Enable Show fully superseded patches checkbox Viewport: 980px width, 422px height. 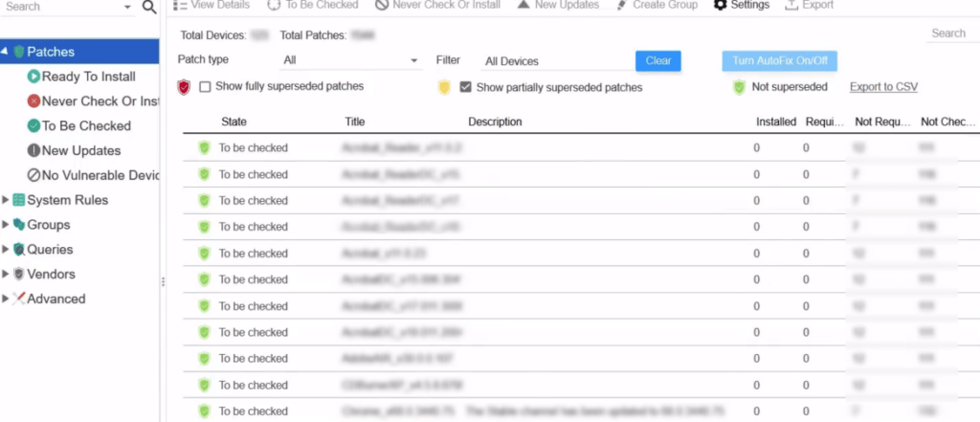pos(205,87)
